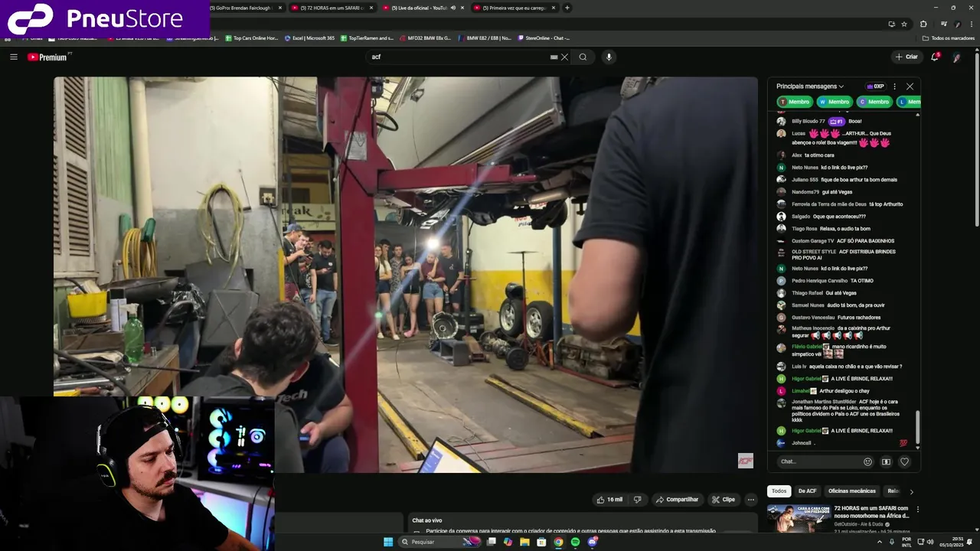Open Chrome from the taskbar
This screenshot has height=551, width=980.
(x=558, y=542)
